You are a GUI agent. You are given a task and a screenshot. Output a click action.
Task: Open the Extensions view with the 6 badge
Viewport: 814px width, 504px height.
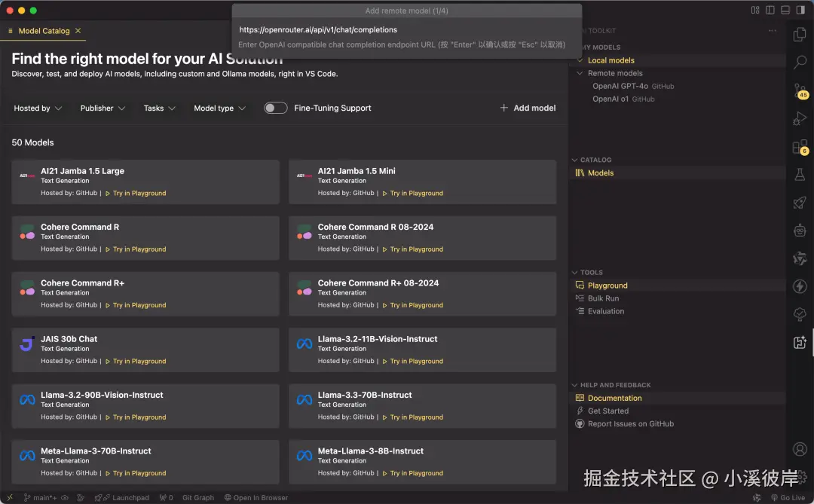800,147
